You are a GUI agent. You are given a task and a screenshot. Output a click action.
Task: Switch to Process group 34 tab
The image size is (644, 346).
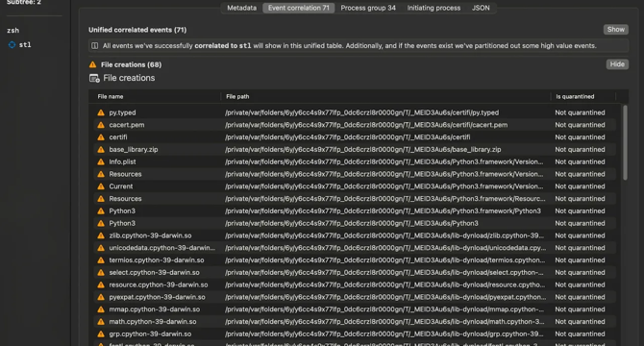point(368,8)
